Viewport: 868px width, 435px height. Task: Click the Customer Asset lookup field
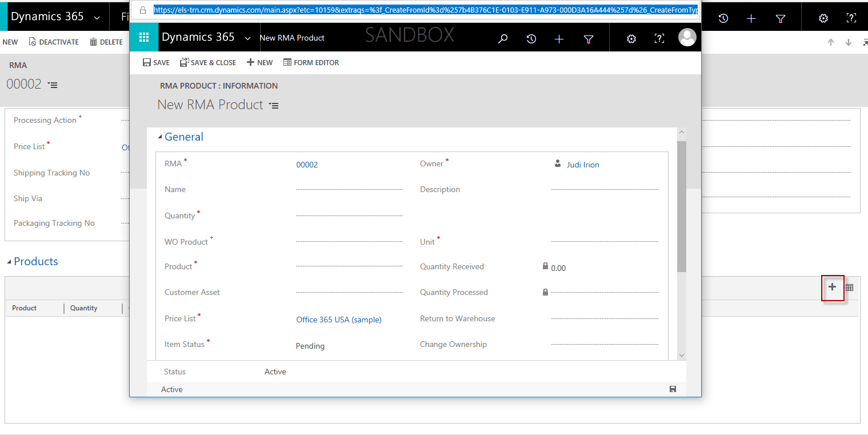pyautogui.click(x=349, y=292)
